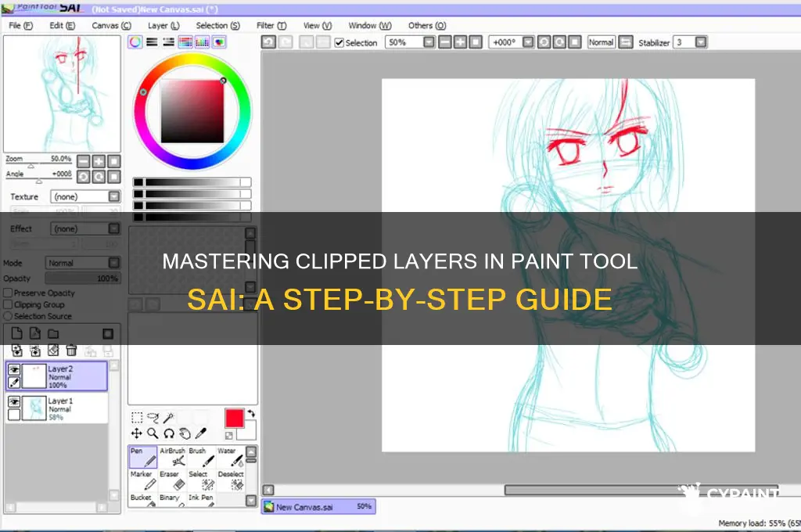Choose the Pen brush tool

[x=143, y=457]
